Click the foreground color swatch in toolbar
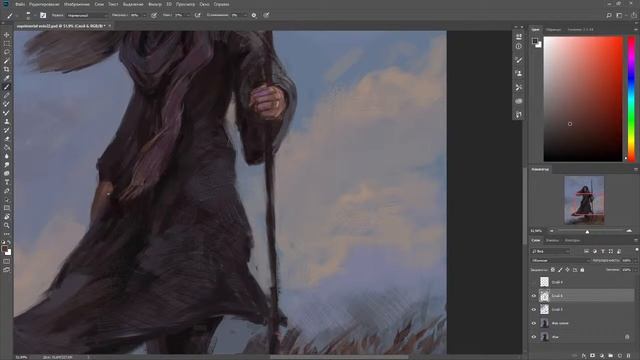Viewport: 640px width, 360px height. click(x=4, y=249)
